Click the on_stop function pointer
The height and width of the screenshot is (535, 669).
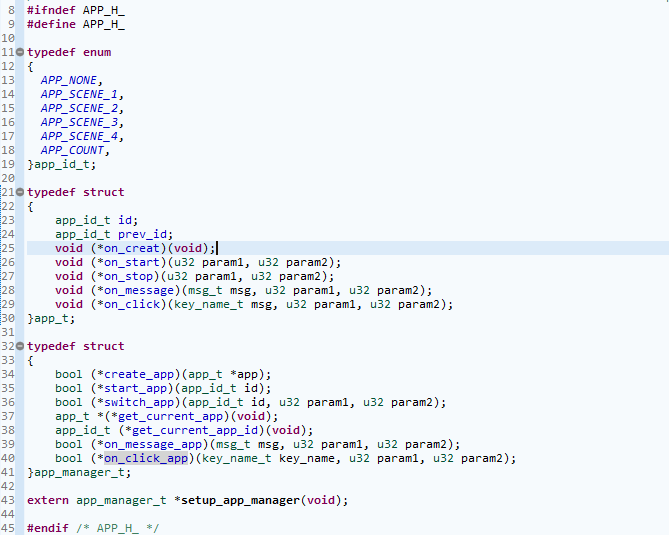tap(128, 276)
